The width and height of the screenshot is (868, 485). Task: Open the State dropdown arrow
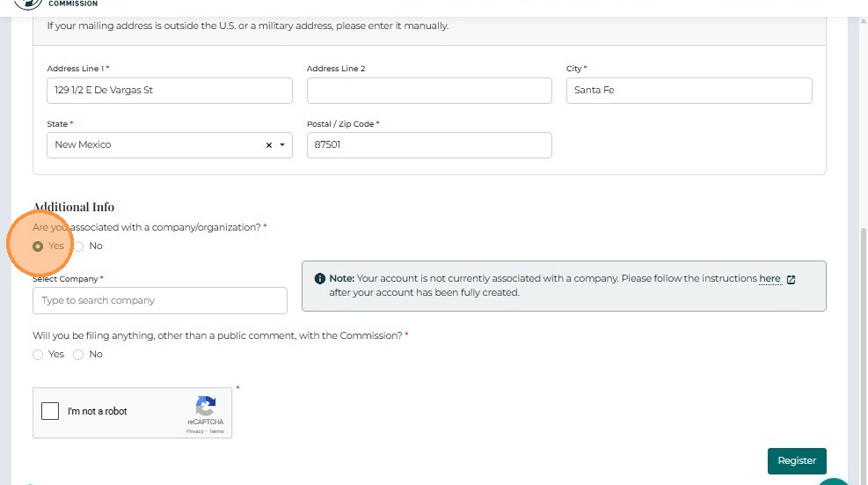[x=282, y=145]
